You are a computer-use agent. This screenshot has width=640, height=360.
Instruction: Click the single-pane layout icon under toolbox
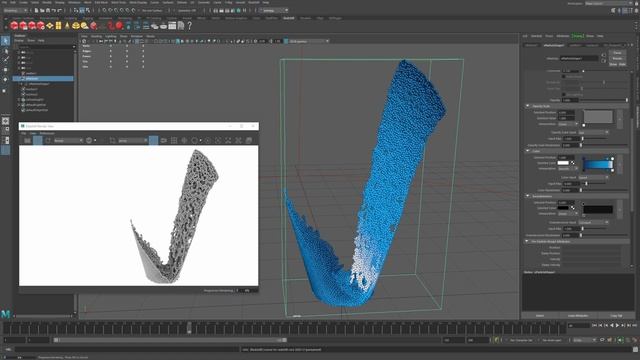pos(5,121)
